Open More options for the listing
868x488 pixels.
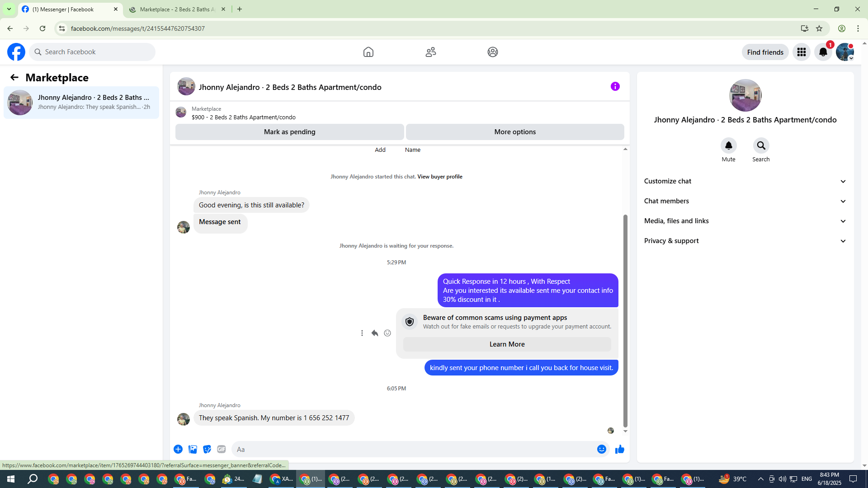[x=515, y=132]
